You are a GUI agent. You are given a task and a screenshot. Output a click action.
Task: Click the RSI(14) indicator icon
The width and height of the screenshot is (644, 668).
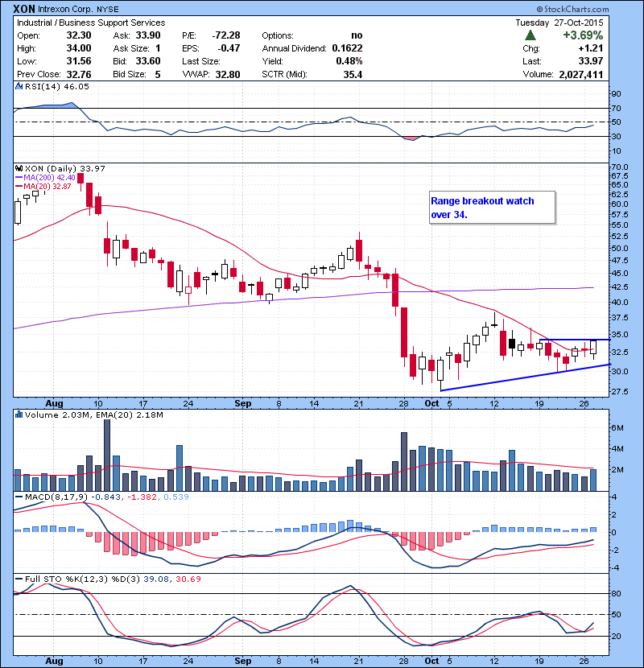point(19,86)
